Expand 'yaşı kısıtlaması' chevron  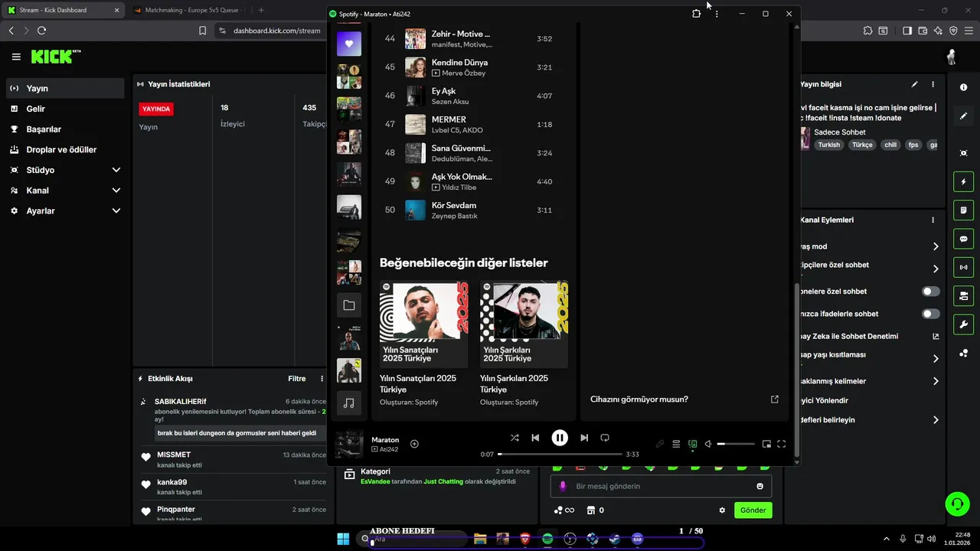[936, 359]
